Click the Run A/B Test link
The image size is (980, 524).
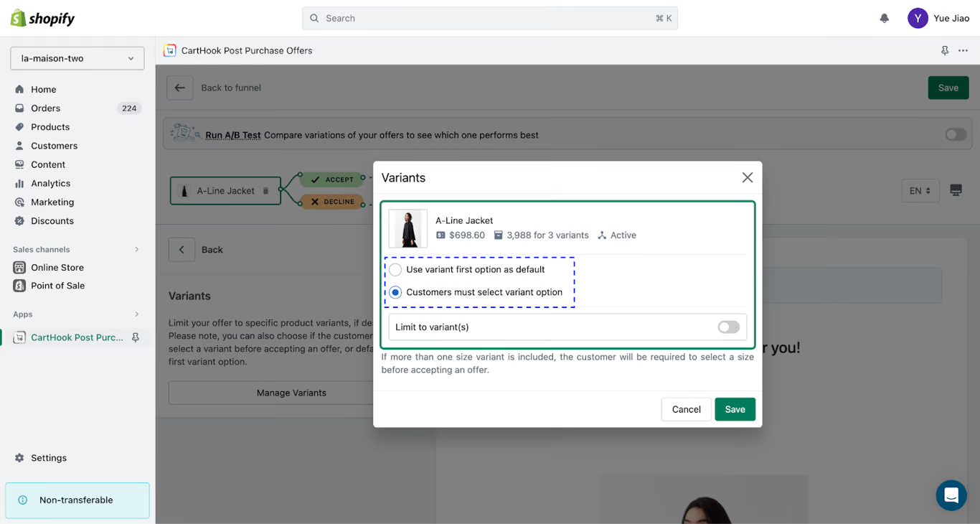coord(233,135)
